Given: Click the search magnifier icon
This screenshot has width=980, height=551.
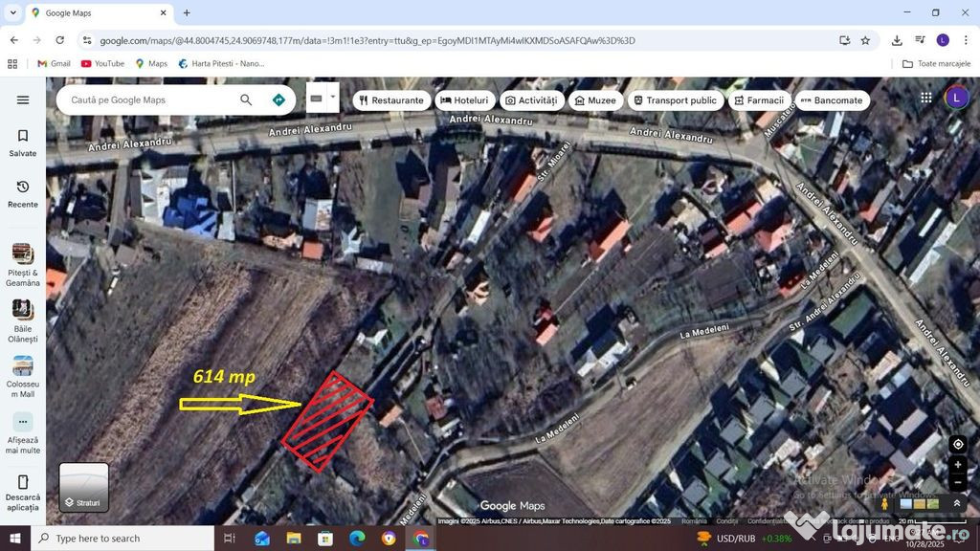Looking at the screenshot, I should [246, 99].
